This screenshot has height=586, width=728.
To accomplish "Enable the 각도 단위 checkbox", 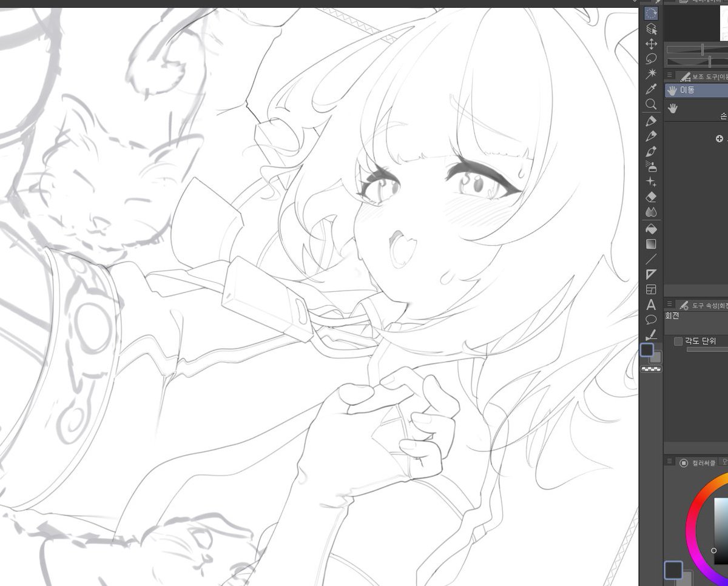I will (678, 342).
